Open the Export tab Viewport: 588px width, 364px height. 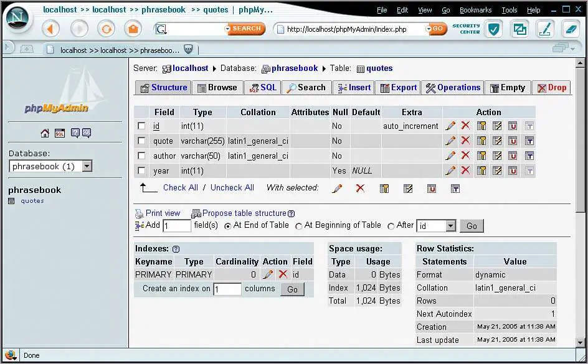tap(399, 88)
